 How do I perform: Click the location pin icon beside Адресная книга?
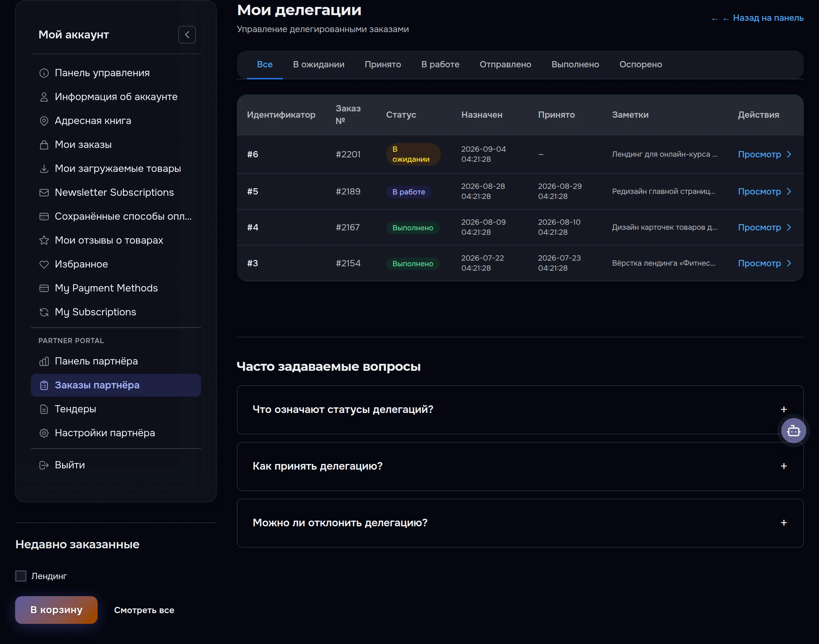(44, 121)
